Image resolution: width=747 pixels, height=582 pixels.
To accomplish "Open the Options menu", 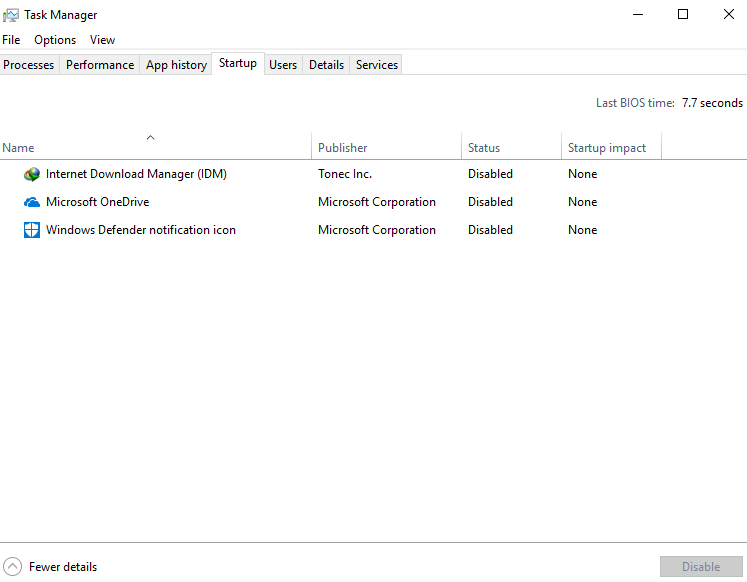I will coord(55,40).
